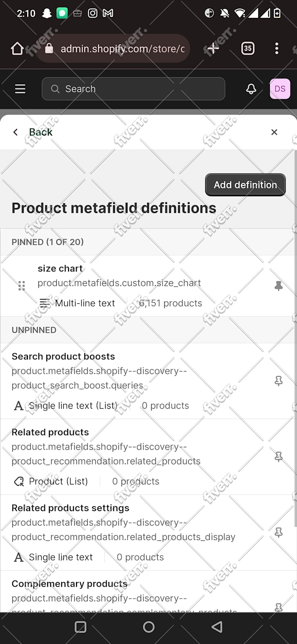Viewport: 297px width, 644px height.
Task: Tap the Android recent apps button
Action: [x=81, y=627]
